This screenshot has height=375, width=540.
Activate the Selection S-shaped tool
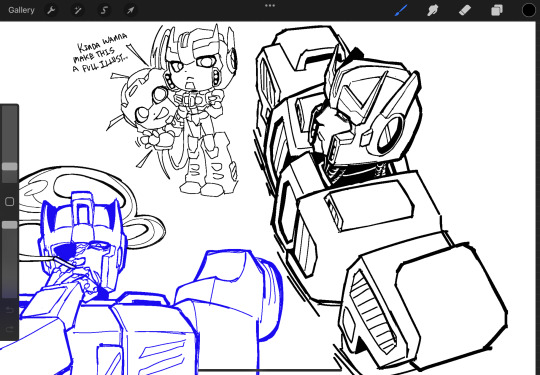(x=104, y=10)
